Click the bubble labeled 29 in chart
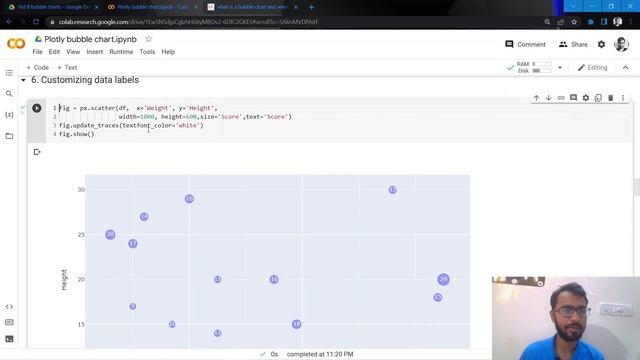The image size is (640, 360). [443, 279]
